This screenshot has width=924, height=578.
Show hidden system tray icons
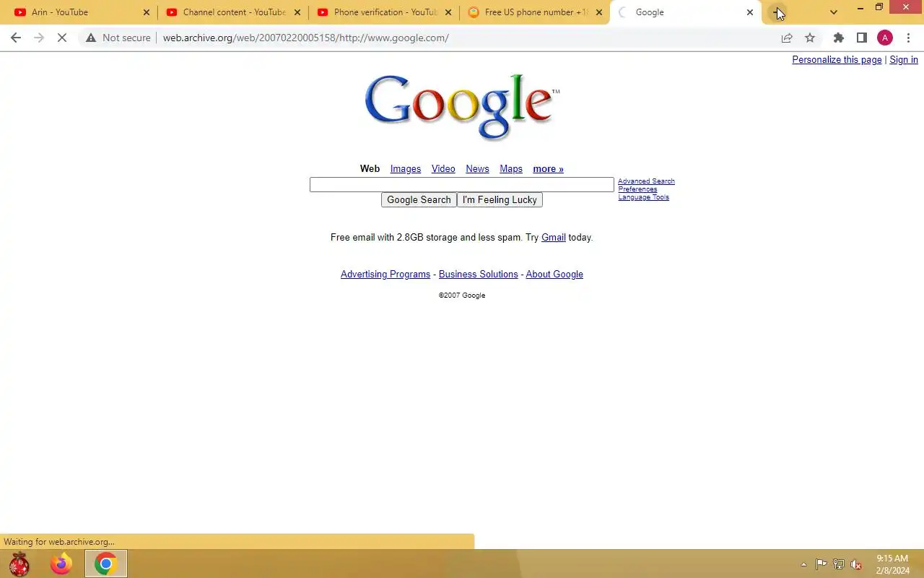(x=803, y=564)
